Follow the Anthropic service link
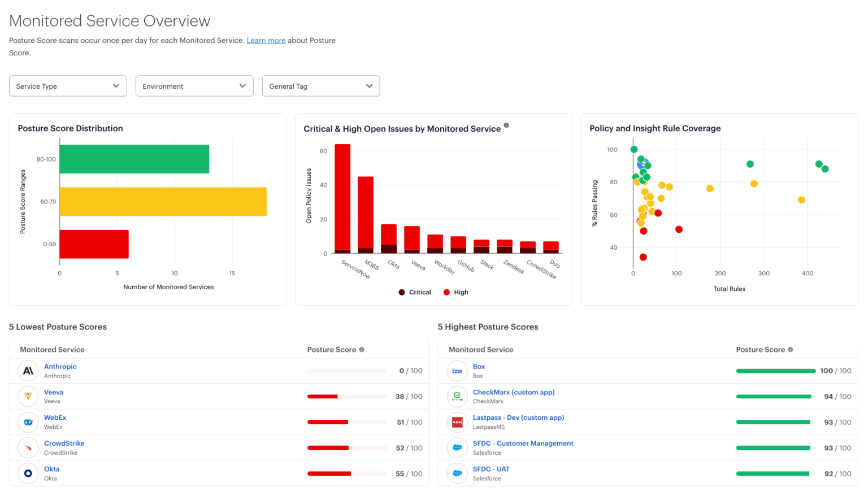The height and width of the screenshot is (491, 868). point(60,366)
